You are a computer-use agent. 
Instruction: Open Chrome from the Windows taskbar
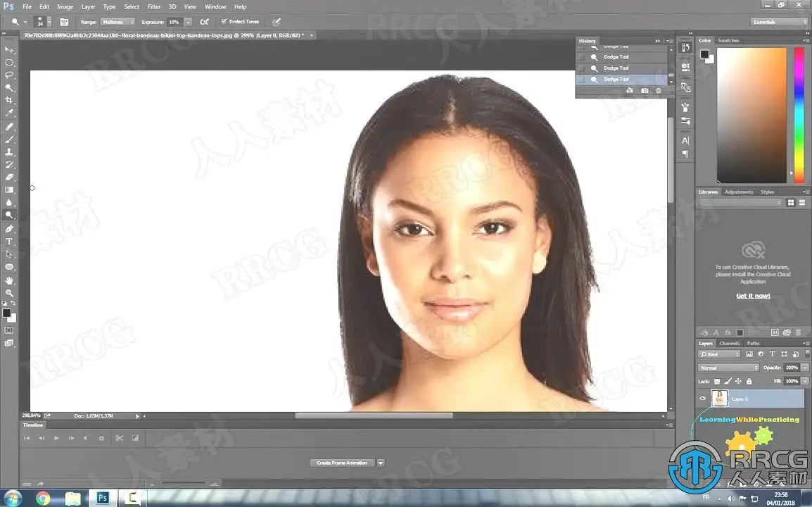point(44,499)
